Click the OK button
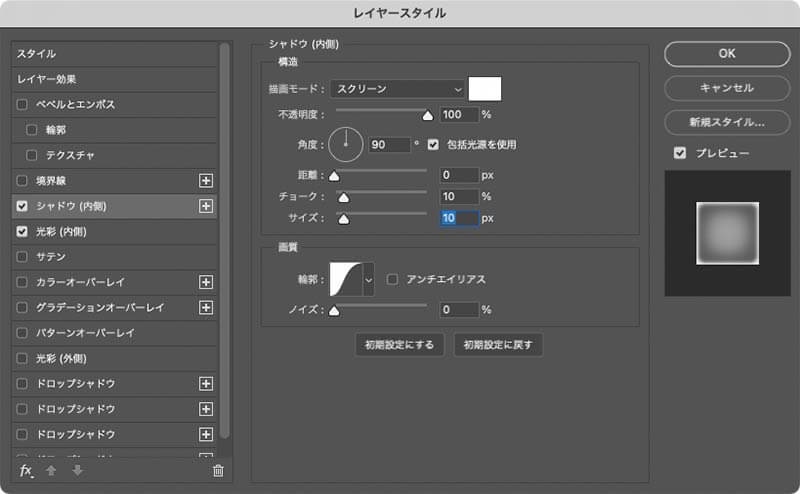The image size is (800, 494). (x=727, y=54)
